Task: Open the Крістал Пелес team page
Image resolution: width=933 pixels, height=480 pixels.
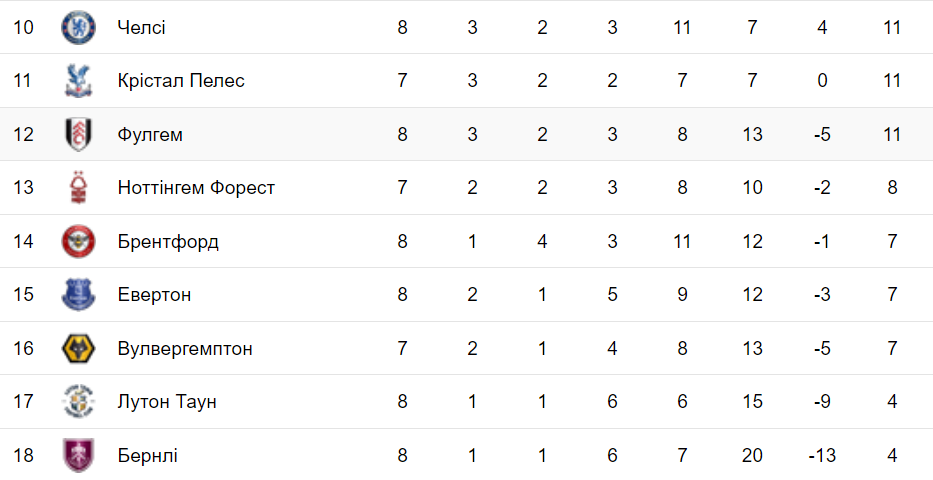Action: click(180, 81)
